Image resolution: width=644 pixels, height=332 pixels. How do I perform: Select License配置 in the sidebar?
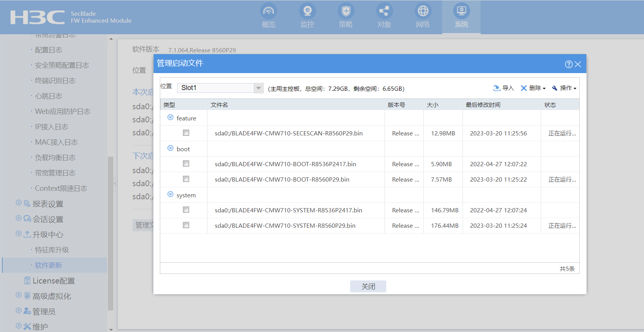(54, 281)
